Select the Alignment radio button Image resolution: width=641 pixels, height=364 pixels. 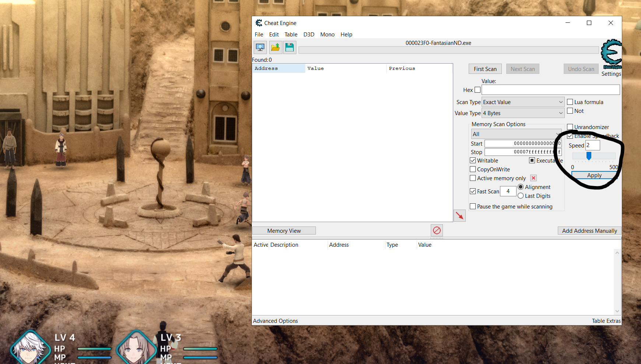tap(521, 187)
